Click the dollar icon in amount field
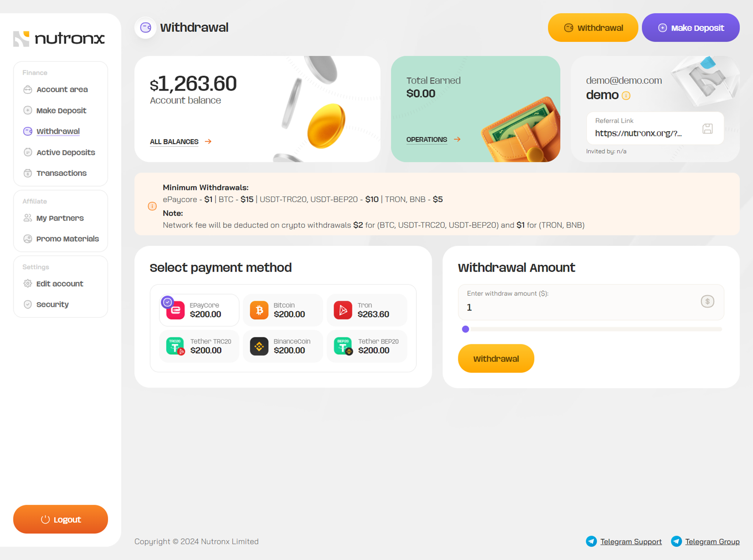The width and height of the screenshot is (753, 560). point(707,301)
